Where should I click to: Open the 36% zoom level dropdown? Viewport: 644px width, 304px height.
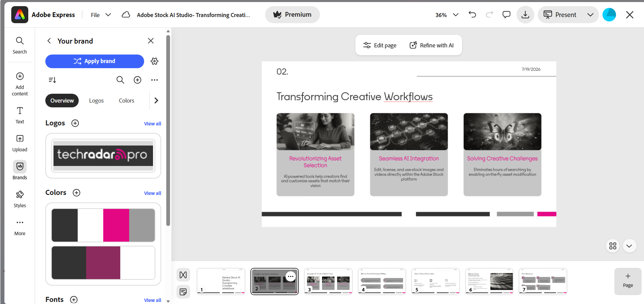pyautogui.click(x=447, y=15)
